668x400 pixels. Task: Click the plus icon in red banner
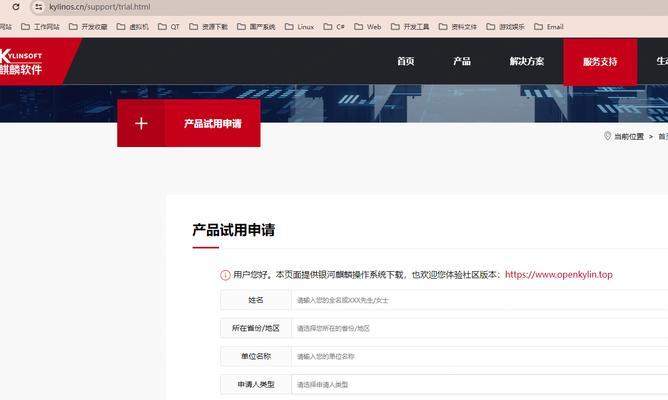pyautogui.click(x=141, y=124)
